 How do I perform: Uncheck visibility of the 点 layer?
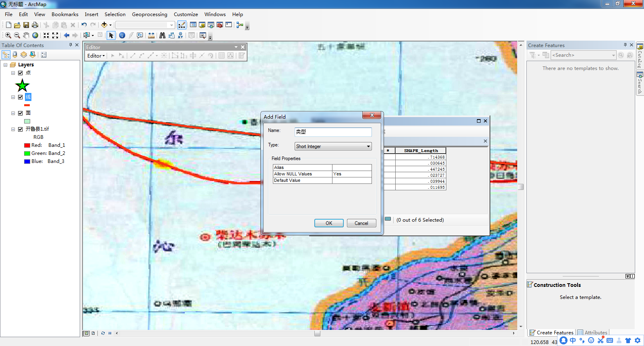[20, 73]
